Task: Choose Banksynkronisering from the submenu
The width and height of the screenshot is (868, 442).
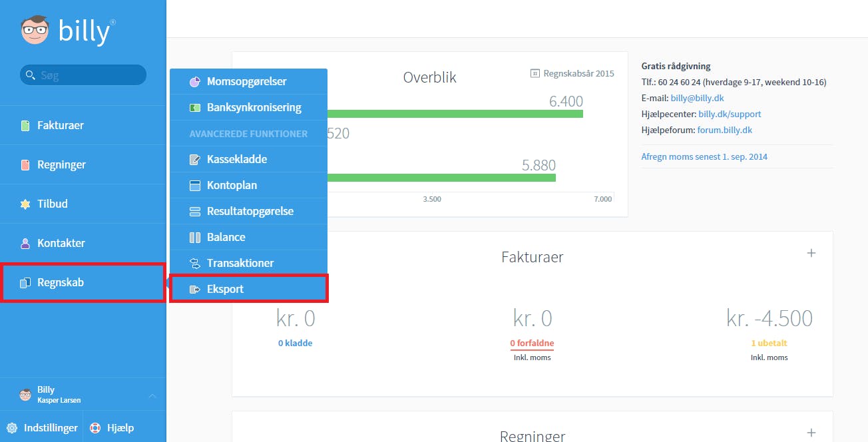Action: click(248, 108)
